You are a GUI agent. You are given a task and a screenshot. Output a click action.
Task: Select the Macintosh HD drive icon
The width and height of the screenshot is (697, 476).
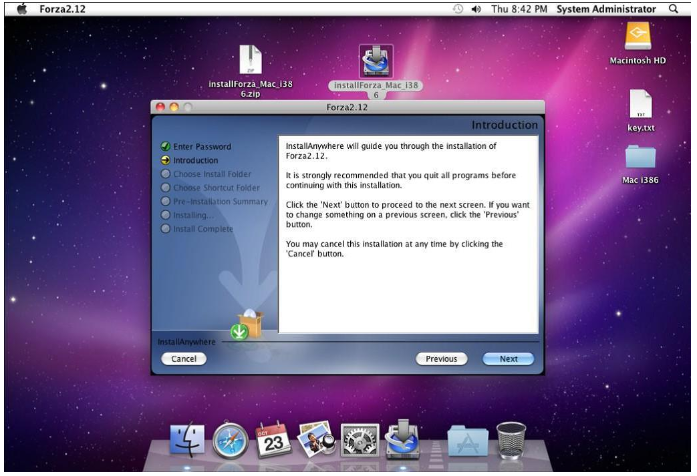(x=637, y=36)
